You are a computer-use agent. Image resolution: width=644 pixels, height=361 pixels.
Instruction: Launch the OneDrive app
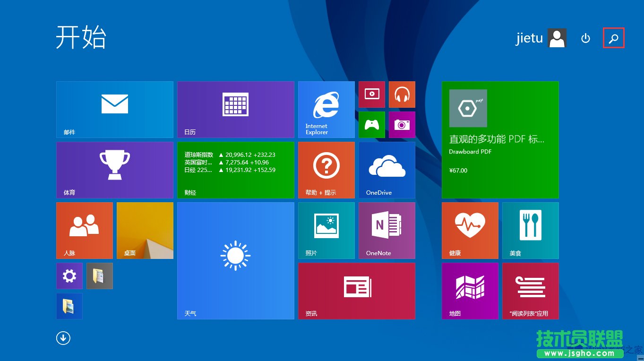coord(386,169)
